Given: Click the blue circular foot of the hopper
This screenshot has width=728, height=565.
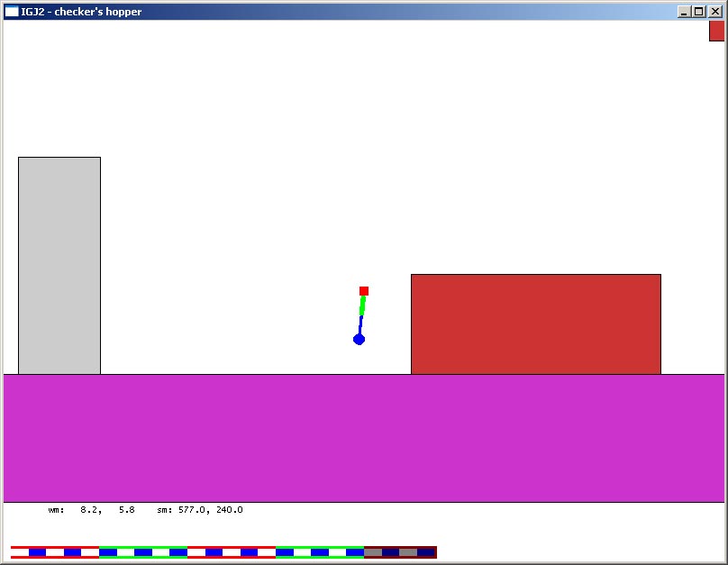Looking at the screenshot, I should pyautogui.click(x=359, y=340).
